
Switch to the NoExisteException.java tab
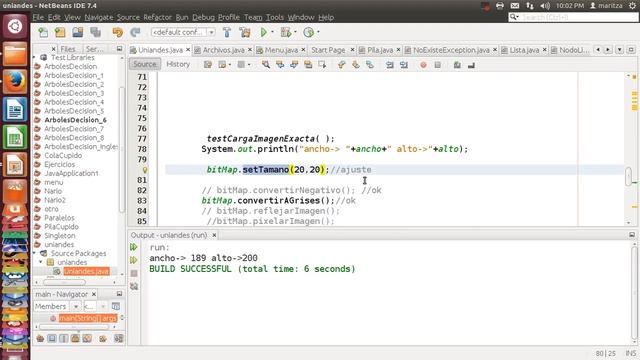point(451,50)
